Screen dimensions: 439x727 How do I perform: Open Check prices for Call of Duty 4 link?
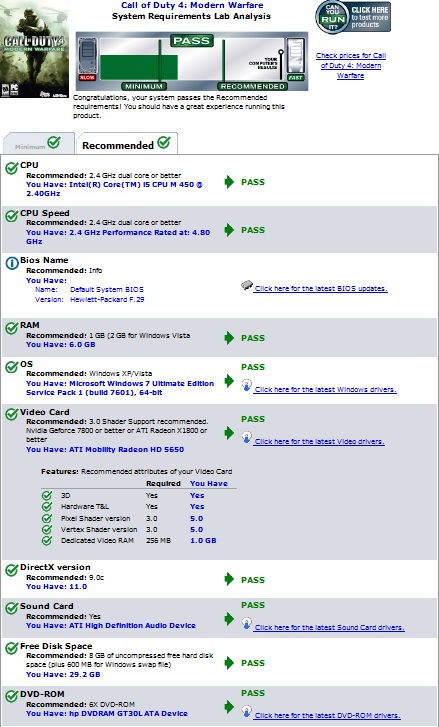pyautogui.click(x=350, y=65)
